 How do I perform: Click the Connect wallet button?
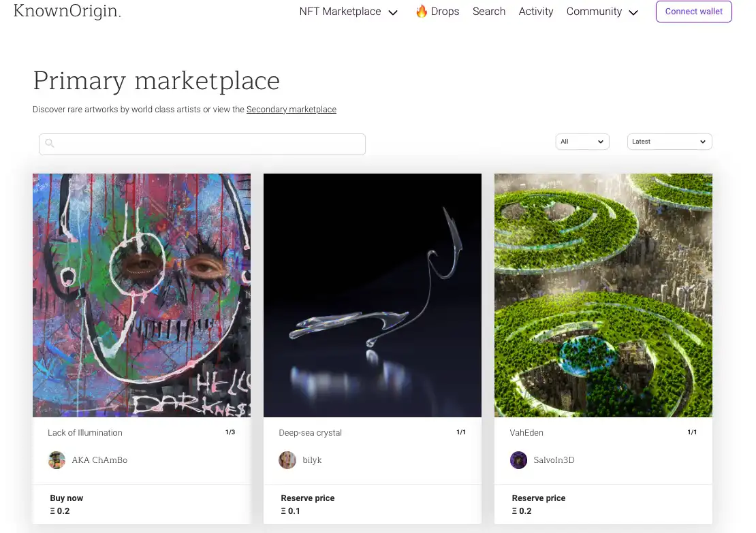tap(694, 12)
